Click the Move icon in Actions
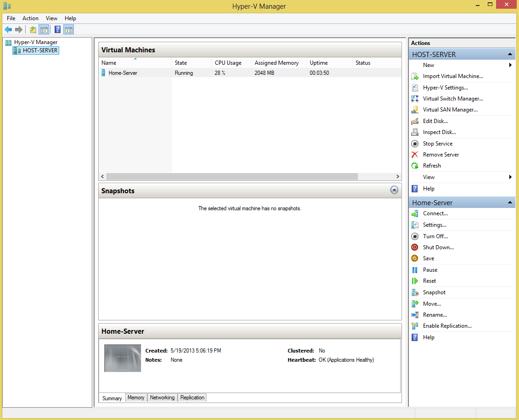The height and width of the screenshot is (420, 519). coord(415,304)
